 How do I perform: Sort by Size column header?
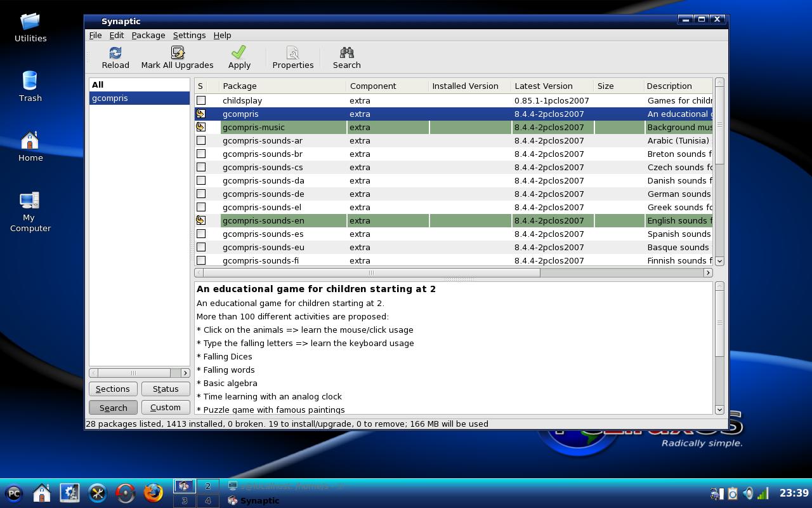point(619,86)
